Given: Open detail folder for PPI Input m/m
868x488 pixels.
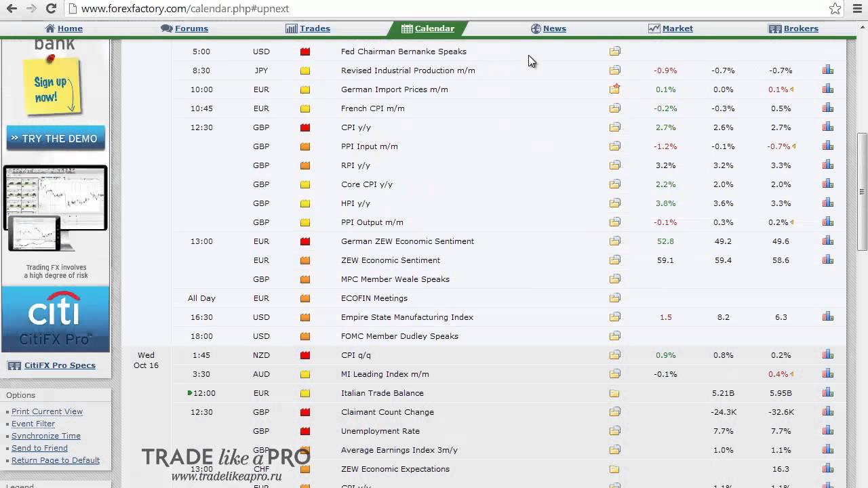Looking at the screenshot, I should click(615, 146).
